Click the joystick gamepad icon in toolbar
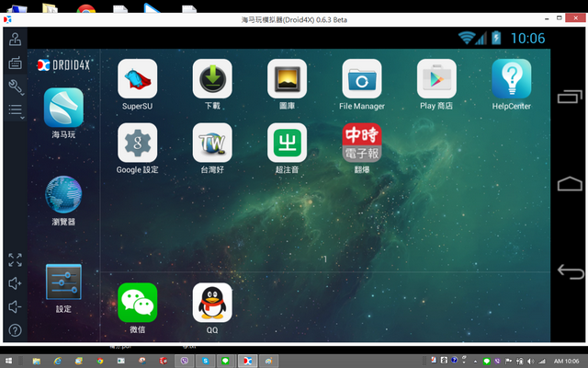Screen dimensions: 588x368 pos(15,39)
